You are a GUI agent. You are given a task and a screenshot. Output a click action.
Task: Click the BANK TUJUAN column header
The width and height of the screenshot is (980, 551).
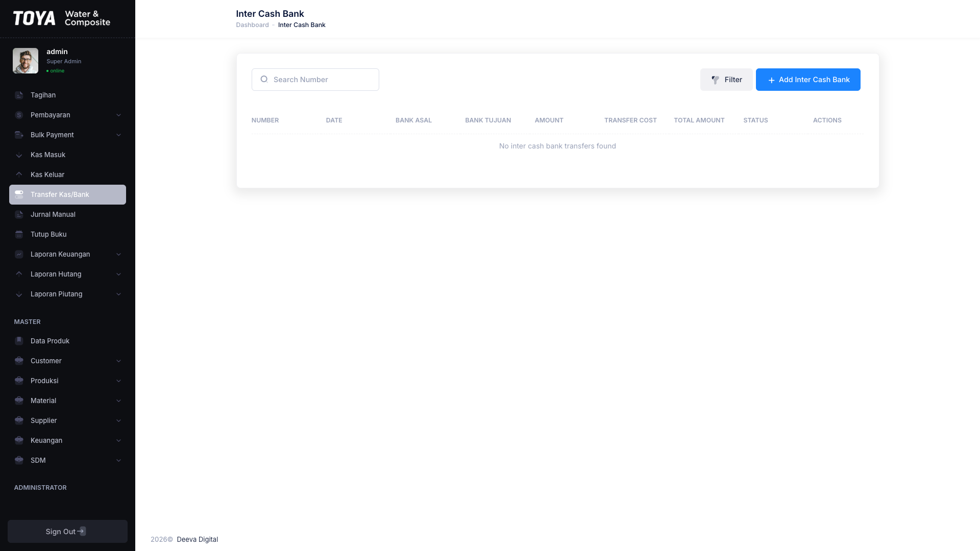488,120
